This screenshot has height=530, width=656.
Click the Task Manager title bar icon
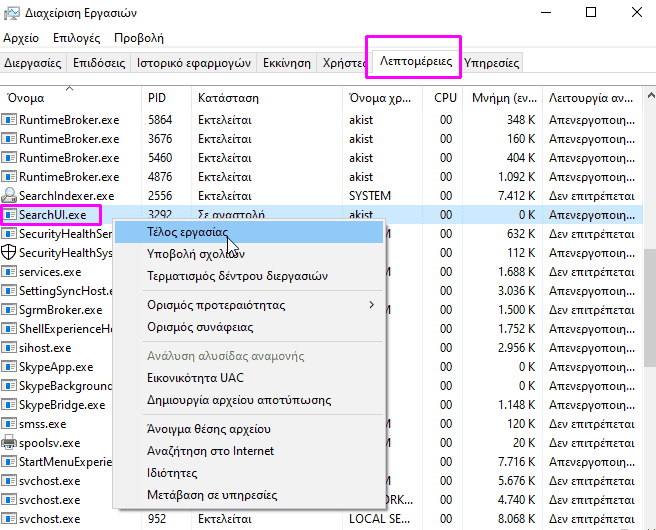(x=11, y=13)
